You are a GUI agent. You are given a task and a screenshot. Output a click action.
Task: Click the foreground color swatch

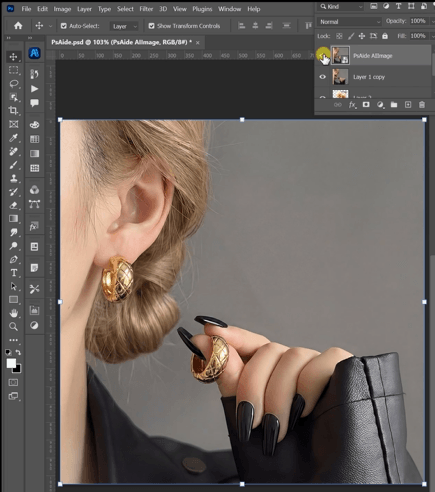point(11,363)
